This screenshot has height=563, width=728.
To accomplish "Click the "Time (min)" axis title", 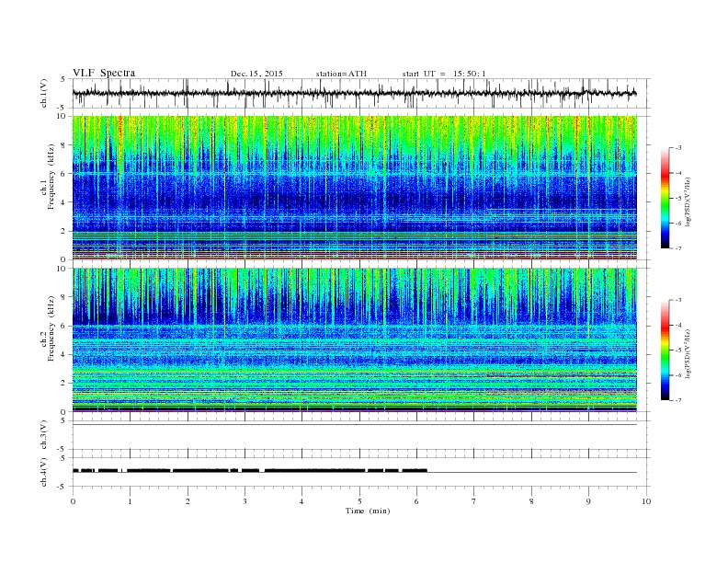I will tap(368, 511).
